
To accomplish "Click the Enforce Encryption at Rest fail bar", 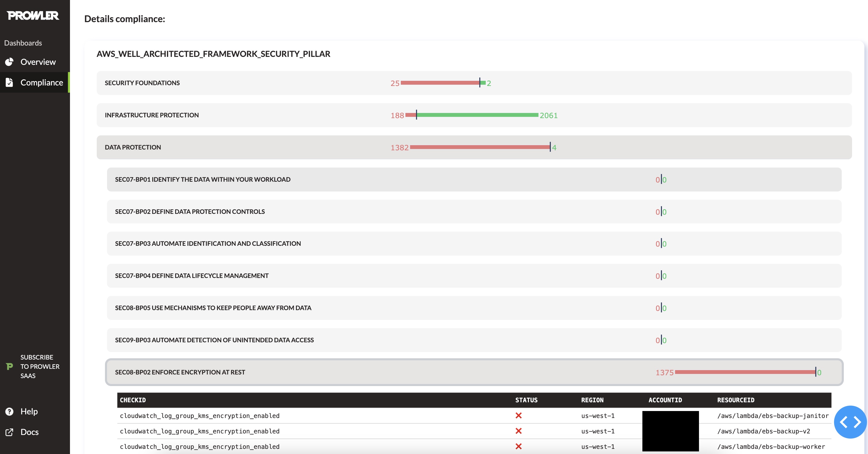I will [745, 372].
